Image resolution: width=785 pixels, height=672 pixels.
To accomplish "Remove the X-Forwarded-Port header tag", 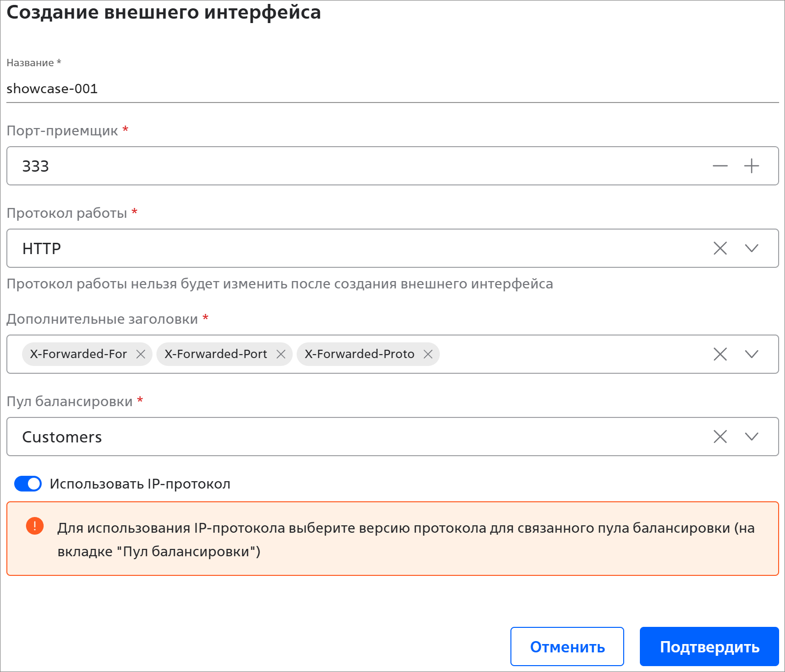I will 281,354.
